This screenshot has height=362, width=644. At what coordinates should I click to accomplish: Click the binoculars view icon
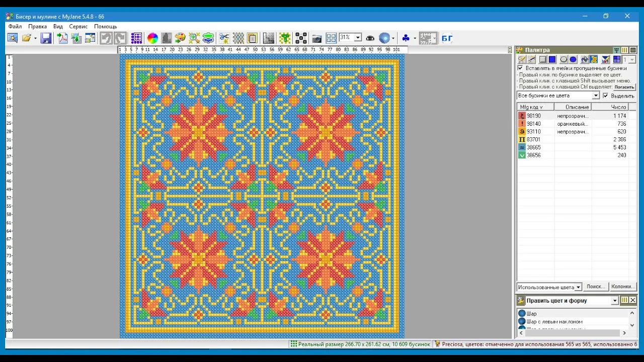click(x=370, y=38)
